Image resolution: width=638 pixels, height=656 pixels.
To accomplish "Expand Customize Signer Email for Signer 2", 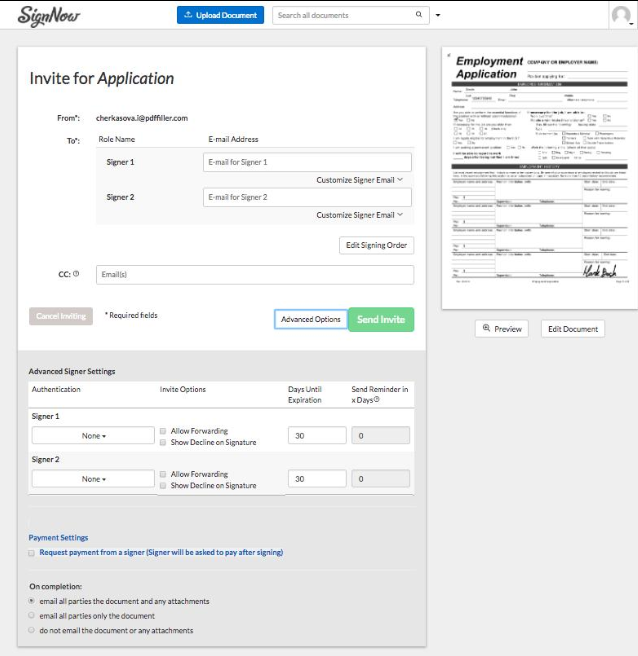I will coord(359,215).
